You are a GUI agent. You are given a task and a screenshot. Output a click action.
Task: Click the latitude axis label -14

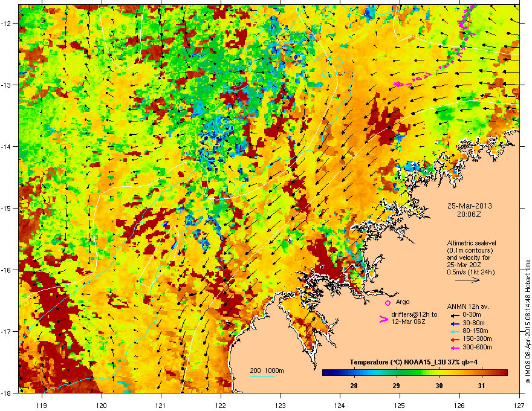[x=7, y=147]
